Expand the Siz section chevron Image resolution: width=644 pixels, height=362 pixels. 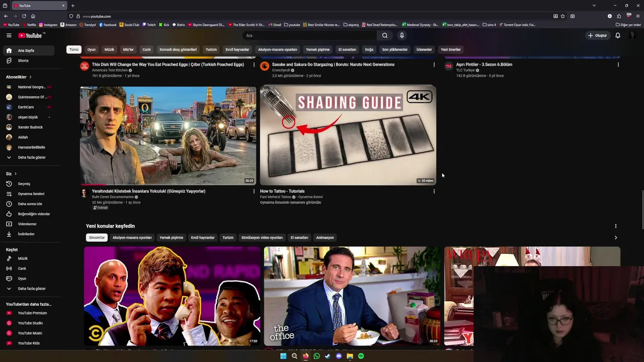click(15, 173)
